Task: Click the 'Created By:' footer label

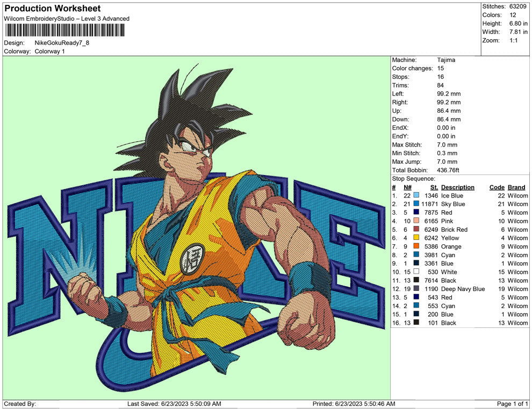Action: [x=20, y=404]
